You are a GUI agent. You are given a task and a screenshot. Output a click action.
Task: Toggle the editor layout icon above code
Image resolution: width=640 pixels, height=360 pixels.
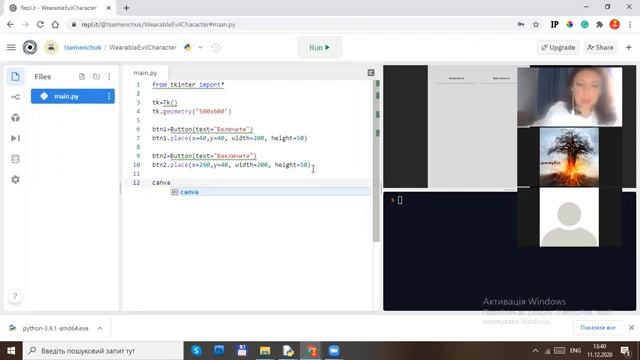pos(371,73)
